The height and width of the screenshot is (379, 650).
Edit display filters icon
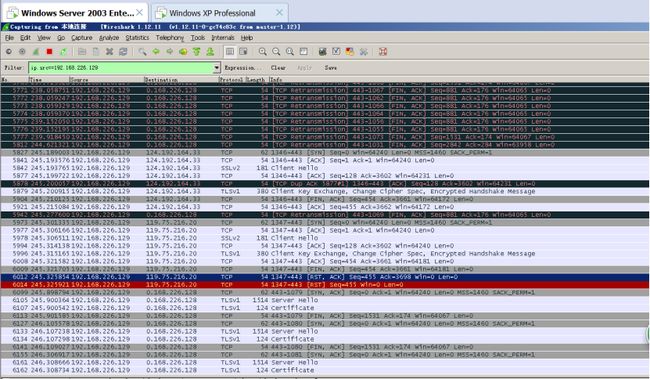[x=336, y=52]
